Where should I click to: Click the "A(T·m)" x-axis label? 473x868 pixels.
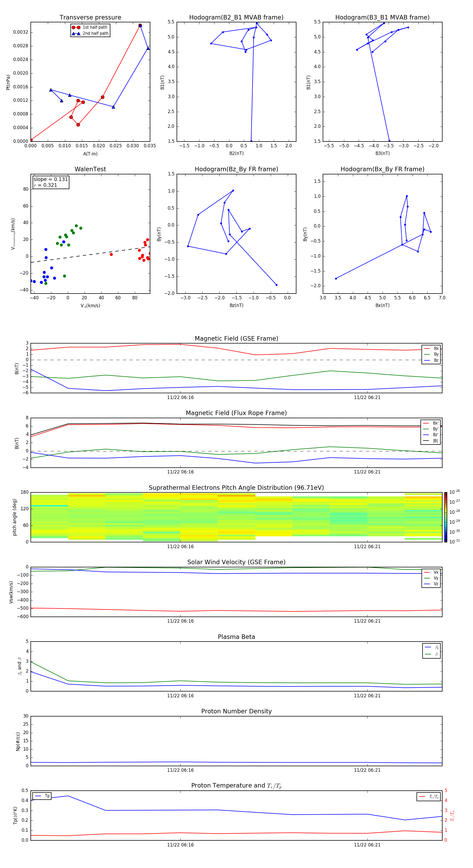[90, 154]
